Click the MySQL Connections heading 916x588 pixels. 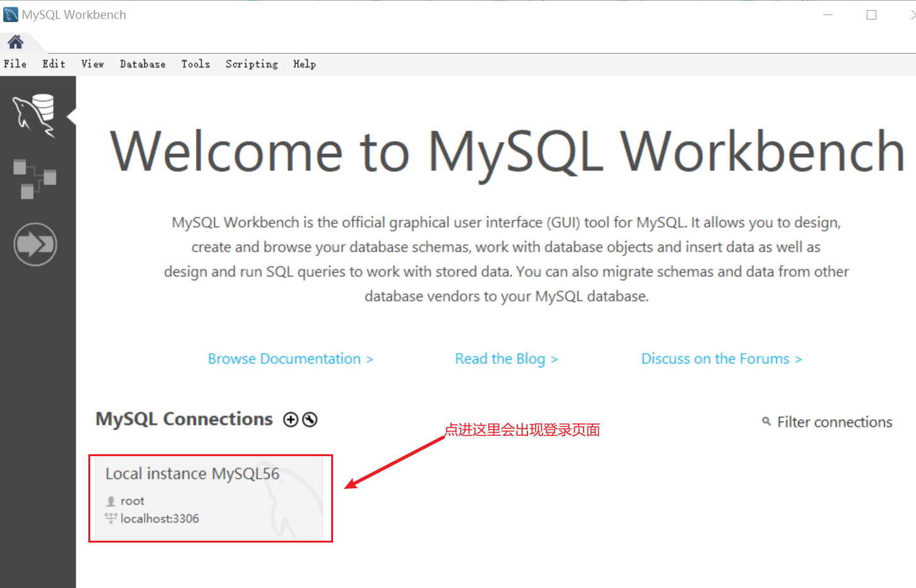pyautogui.click(x=184, y=419)
